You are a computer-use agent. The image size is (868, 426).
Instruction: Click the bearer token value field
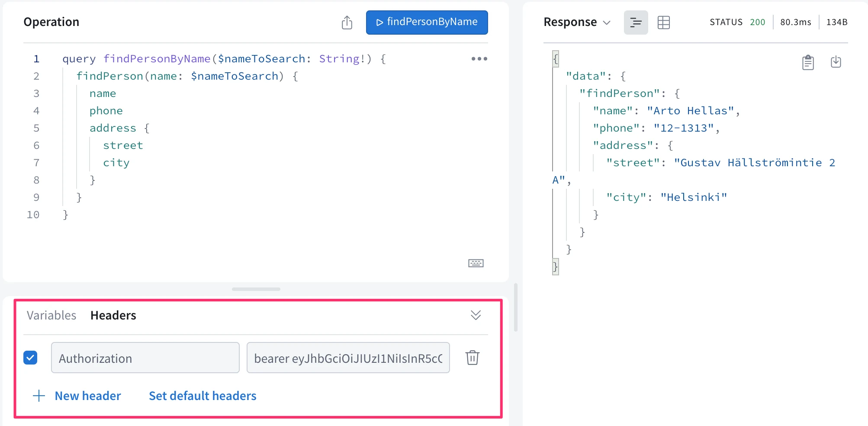click(x=348, y=358)
